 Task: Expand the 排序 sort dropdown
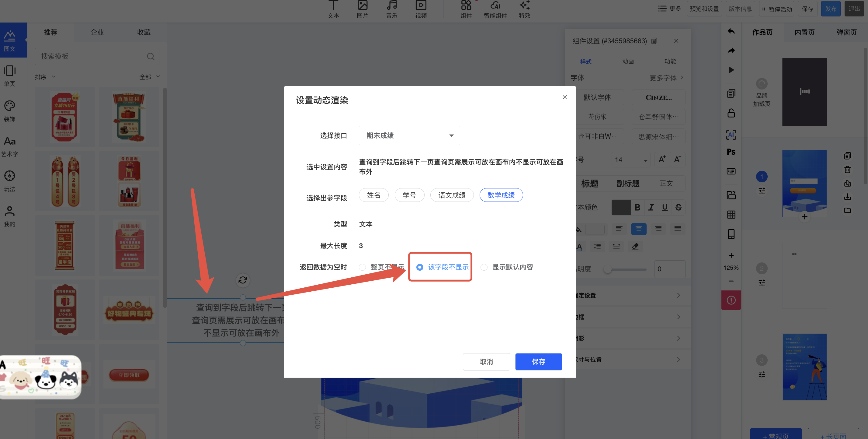[45, 77]
